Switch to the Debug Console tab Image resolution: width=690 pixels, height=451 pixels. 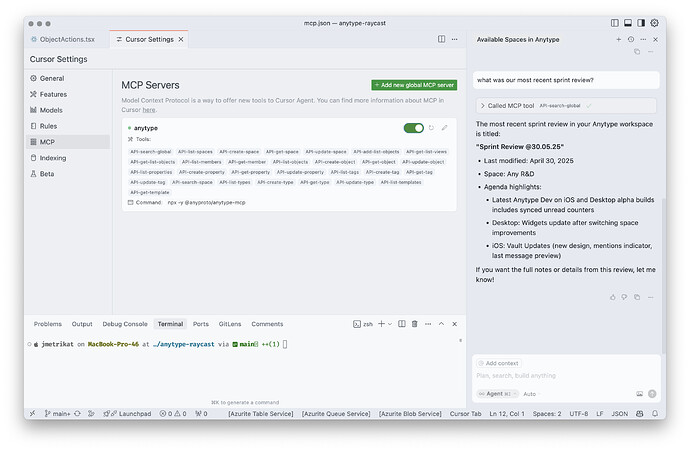(x=125, y=324)
